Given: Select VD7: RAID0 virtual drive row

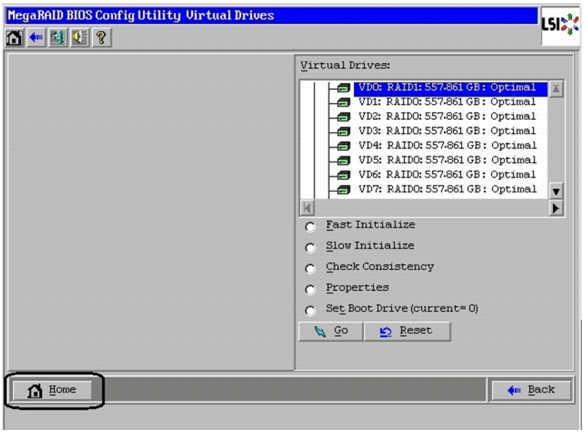Looking at the screenshot, I should [447, 190].
